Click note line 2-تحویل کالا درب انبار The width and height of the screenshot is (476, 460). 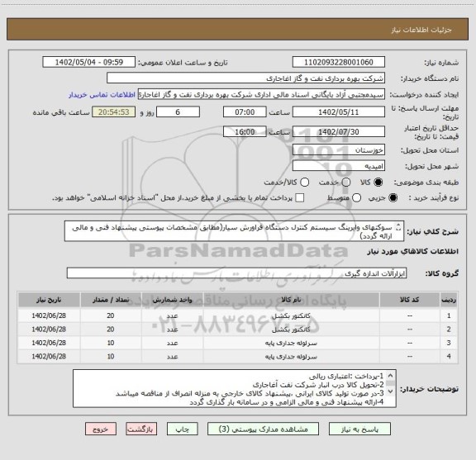318,385
